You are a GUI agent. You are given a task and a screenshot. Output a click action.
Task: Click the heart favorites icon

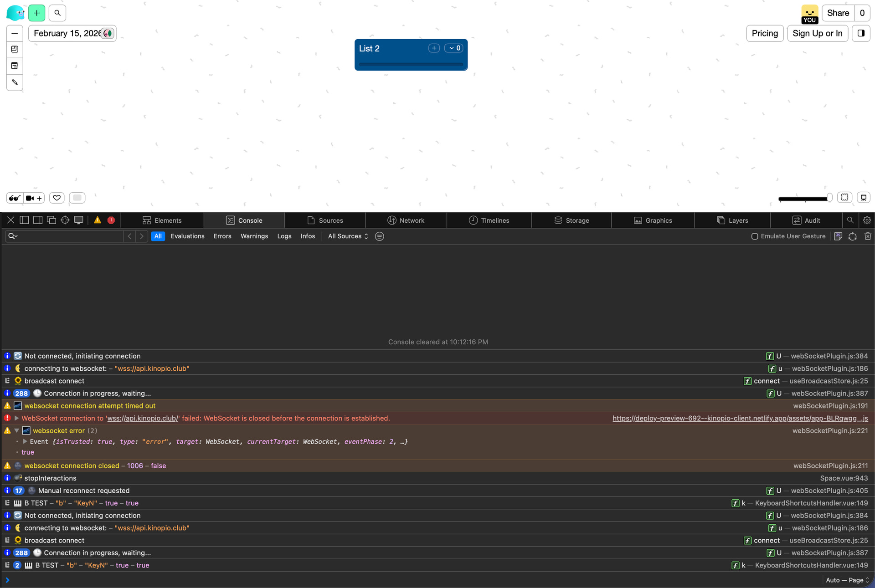[57, 198]
